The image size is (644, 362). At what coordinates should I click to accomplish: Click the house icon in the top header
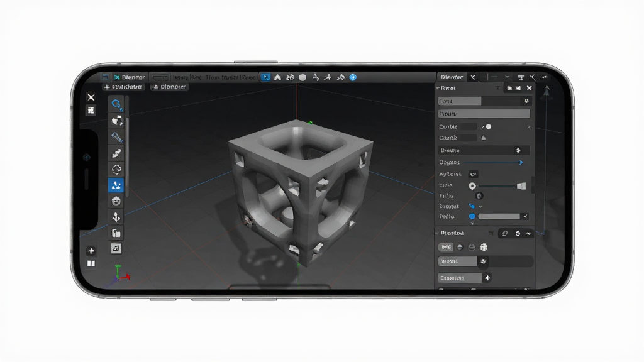277,77
